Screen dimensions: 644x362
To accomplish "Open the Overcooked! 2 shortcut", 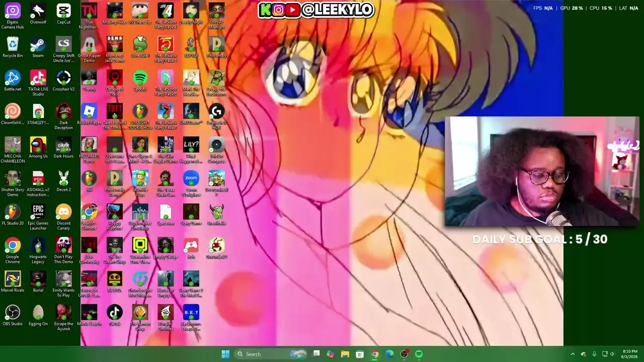I will (x=216, y=184).
